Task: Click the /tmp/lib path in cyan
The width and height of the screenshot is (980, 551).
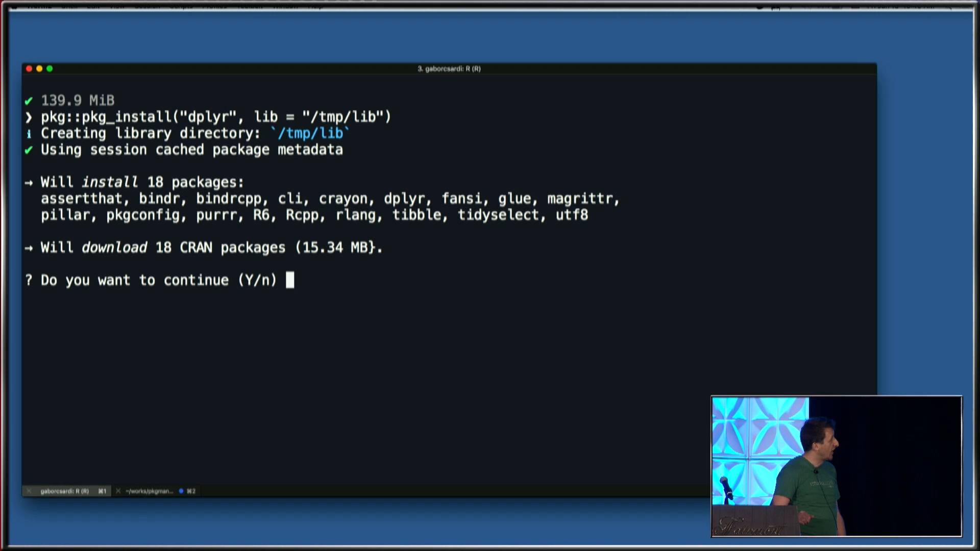Action: click(310, 134)
